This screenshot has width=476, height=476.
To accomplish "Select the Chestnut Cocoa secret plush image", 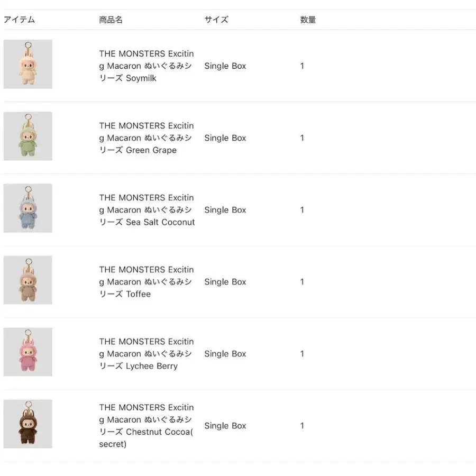I will point(28,424).
